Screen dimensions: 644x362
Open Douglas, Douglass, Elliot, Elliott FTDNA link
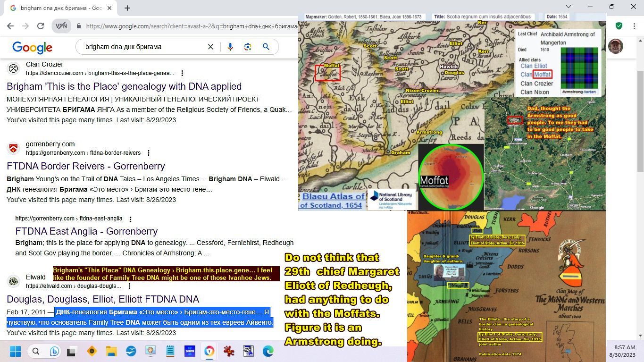(103, 299)
